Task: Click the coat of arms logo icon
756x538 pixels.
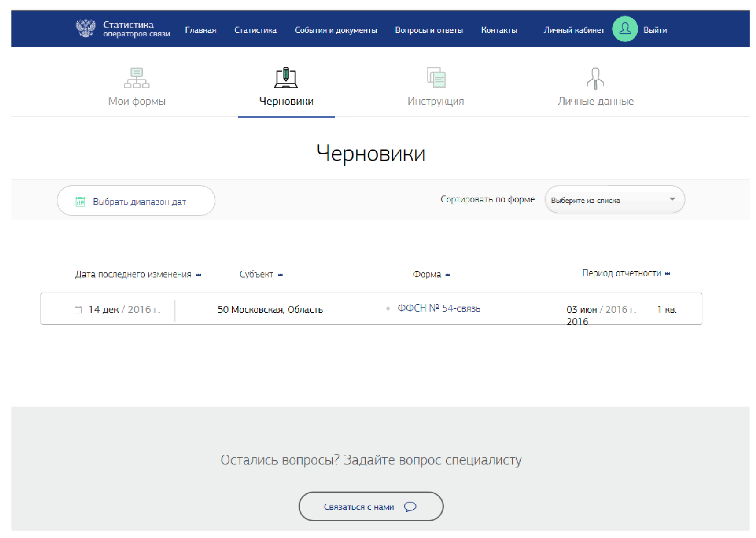Action: [x=86, y=29]
